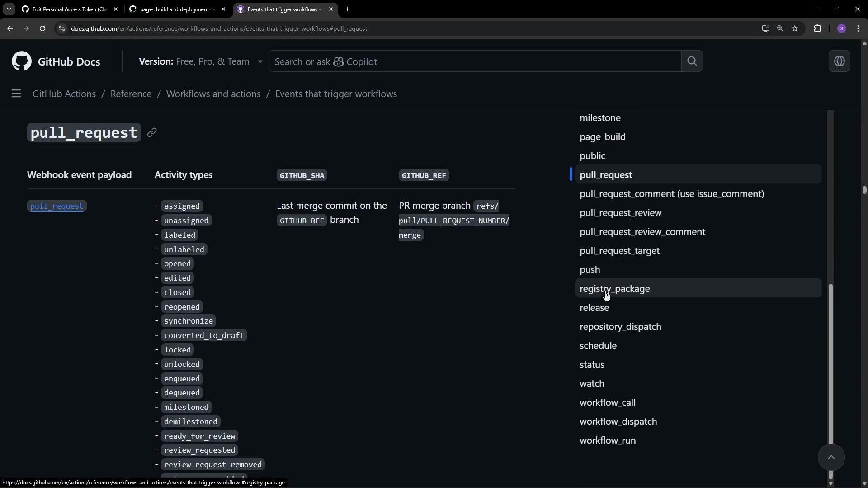Open GitHub Actions breadcrumb link
This screenshot has width=868, height=488.
pyautogui.click(x=64, y=94)
